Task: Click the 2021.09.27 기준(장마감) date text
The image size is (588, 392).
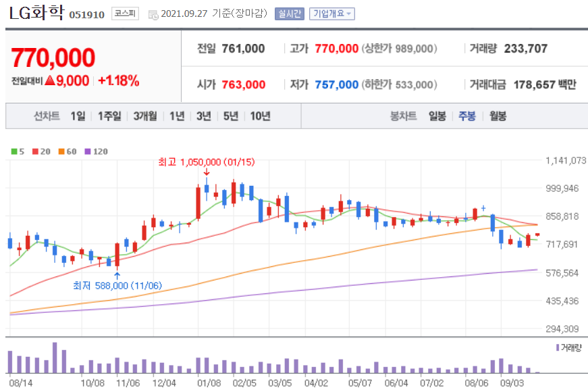Action: click(x=214, y=14)
